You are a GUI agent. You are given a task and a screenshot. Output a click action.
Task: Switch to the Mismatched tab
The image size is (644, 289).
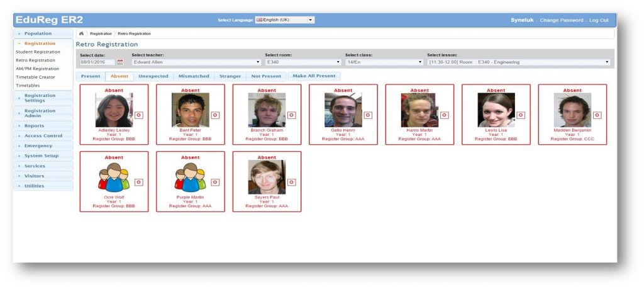pos(194,76)
